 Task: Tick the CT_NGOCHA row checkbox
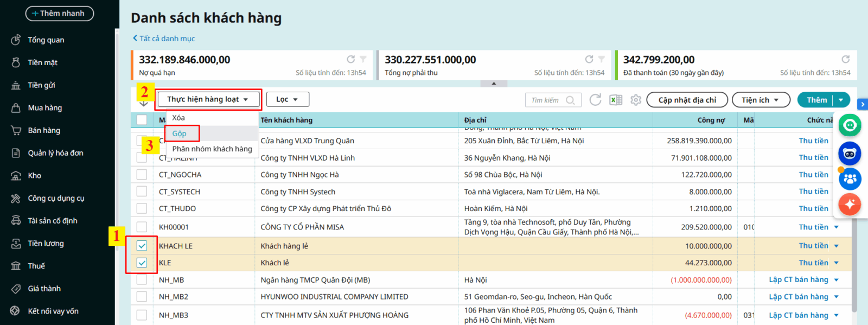point(142,175)
